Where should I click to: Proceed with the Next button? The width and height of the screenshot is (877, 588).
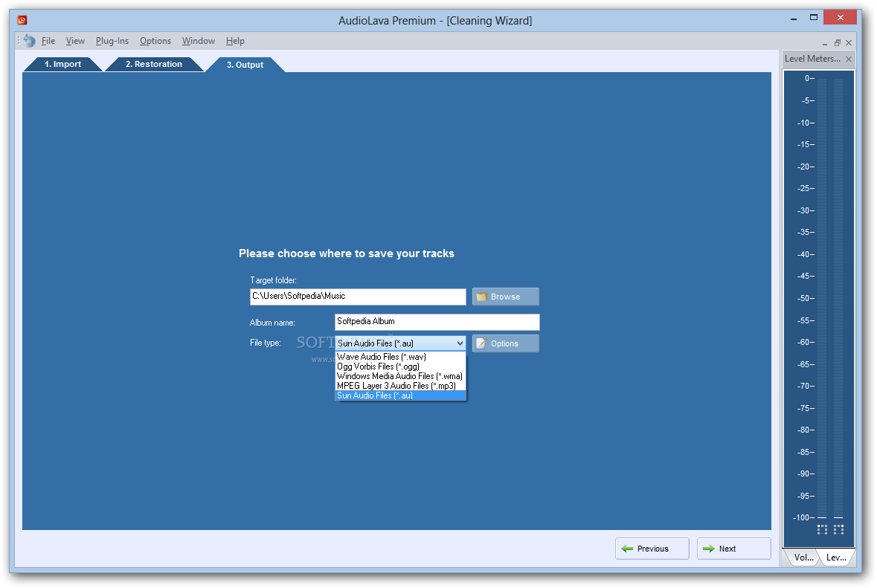(x=734, y=549)
